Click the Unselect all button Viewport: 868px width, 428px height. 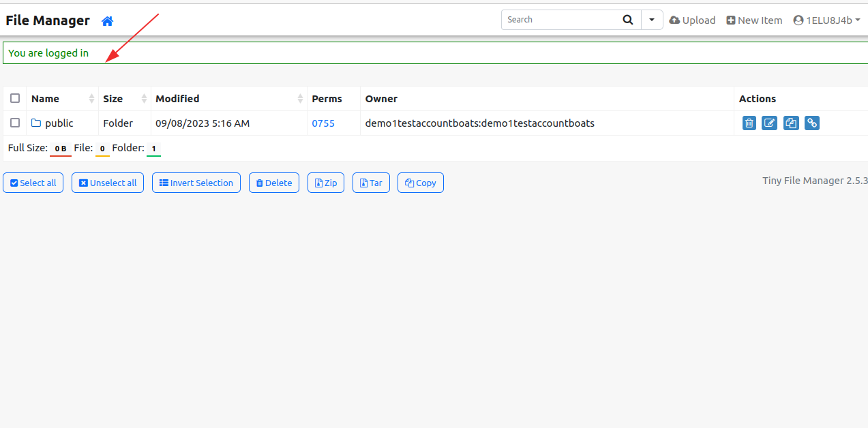click(x=108, y=183)
